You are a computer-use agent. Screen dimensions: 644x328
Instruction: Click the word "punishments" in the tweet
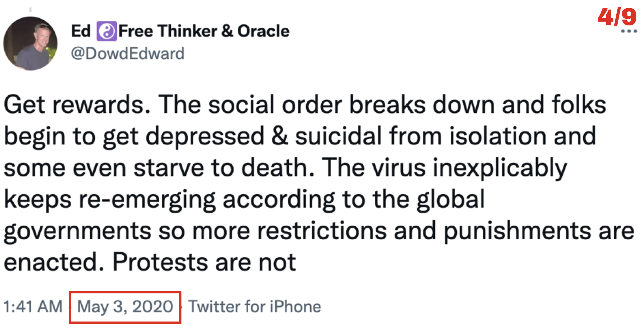pos(517,231)
